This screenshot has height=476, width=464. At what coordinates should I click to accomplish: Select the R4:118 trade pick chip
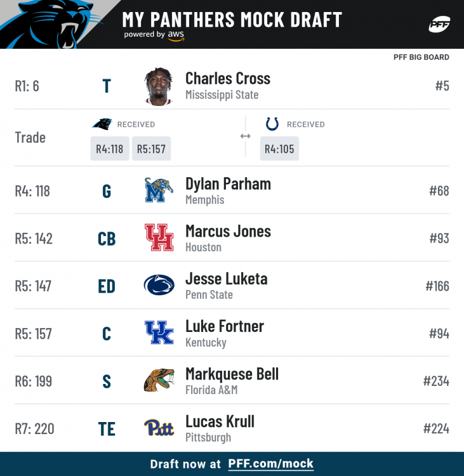click(x=110, y=149)
